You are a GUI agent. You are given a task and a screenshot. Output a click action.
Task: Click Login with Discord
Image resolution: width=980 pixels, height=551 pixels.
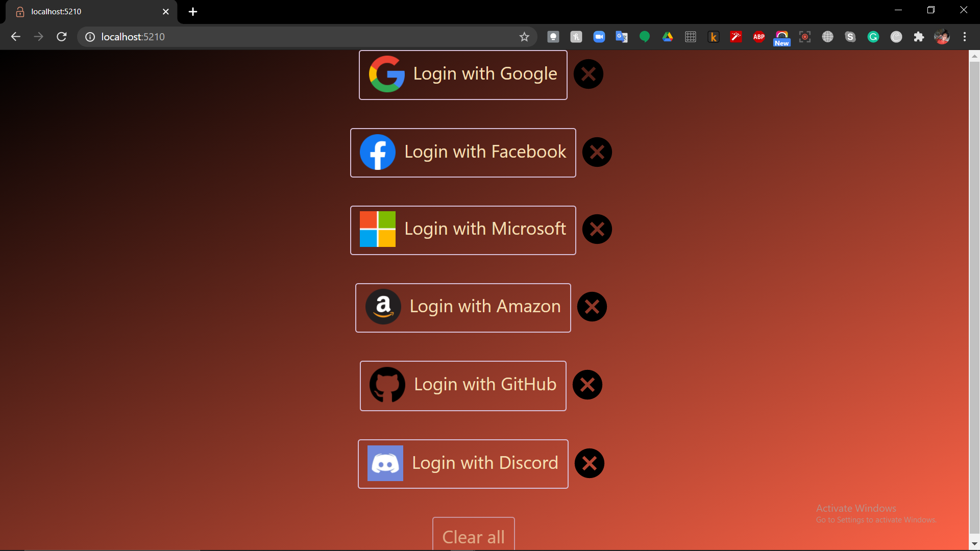click(x=463, y=464)
